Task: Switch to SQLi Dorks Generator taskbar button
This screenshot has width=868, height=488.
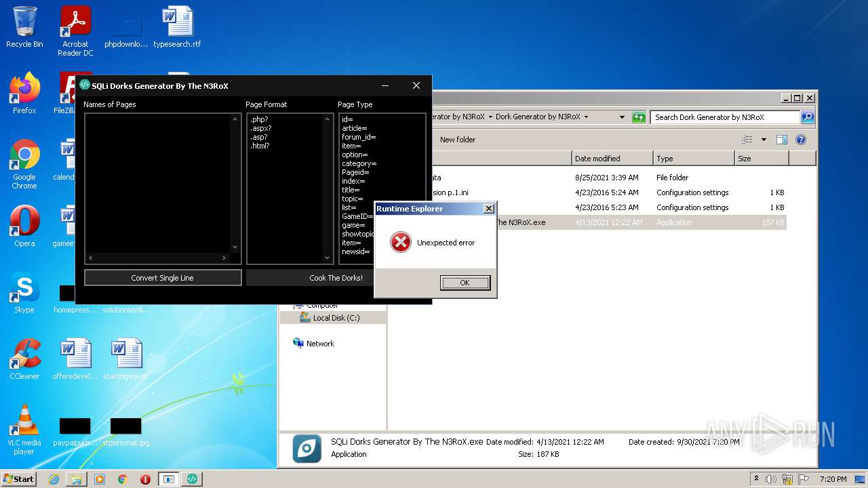Action: coord(192,479)
